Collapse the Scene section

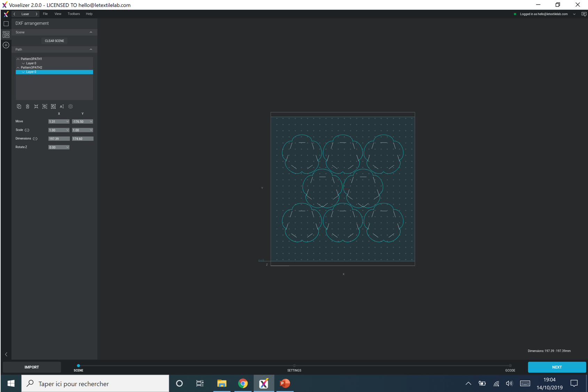pyautogui.click(x=91, y=32)
